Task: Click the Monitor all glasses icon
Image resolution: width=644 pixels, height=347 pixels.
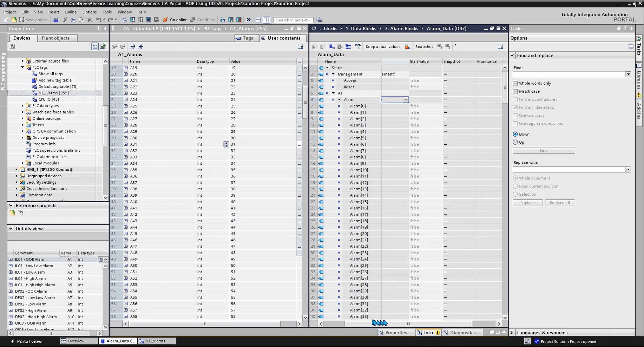Action: pyautogui.click(x=358, y=46)
